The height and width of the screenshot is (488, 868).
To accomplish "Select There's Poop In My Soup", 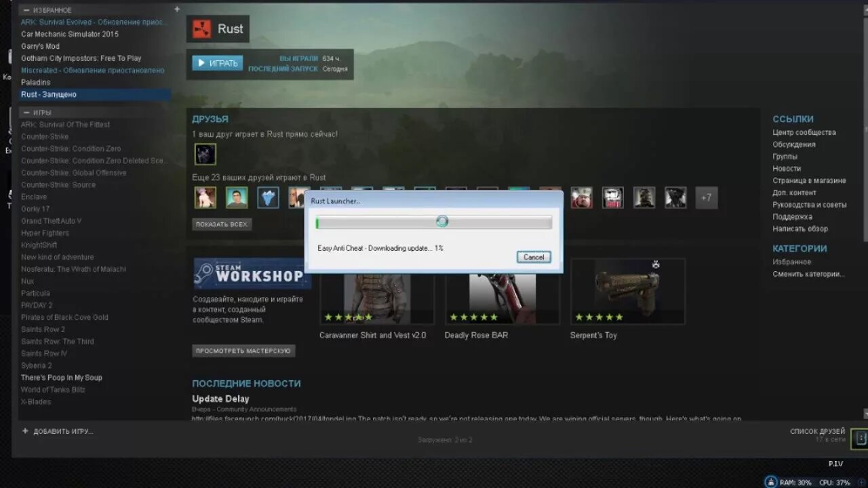I will 61,378.
